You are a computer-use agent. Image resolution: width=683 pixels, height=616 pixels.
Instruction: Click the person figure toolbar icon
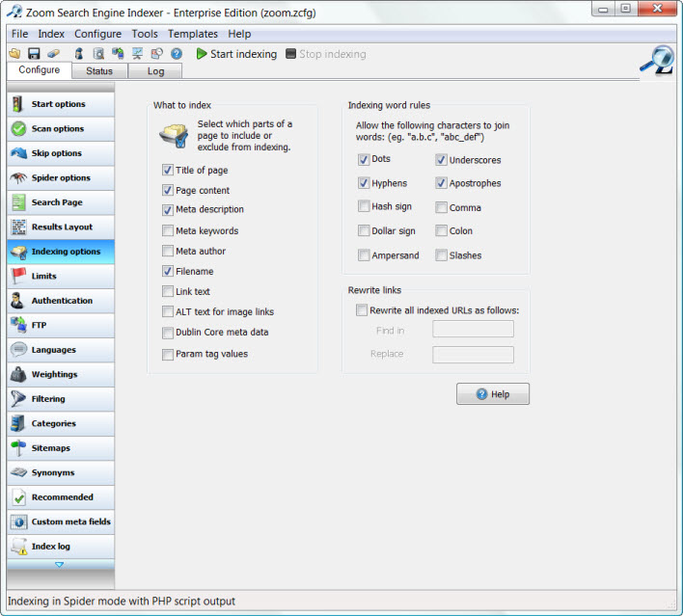tap(79, 54)
